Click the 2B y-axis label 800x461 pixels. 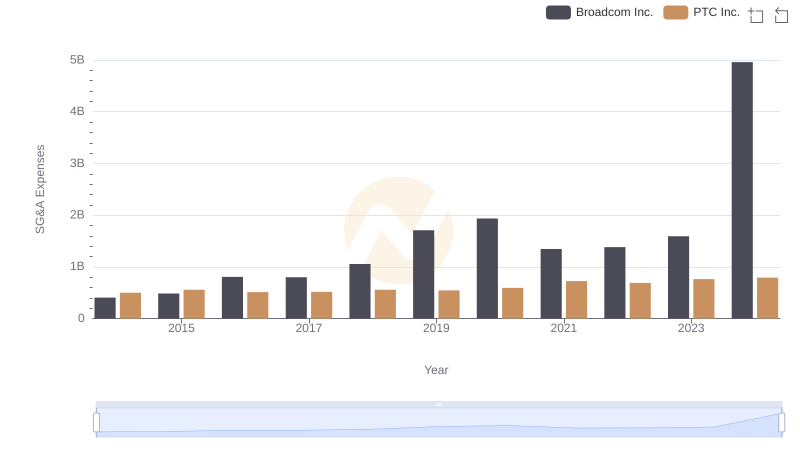click(77, 215)
